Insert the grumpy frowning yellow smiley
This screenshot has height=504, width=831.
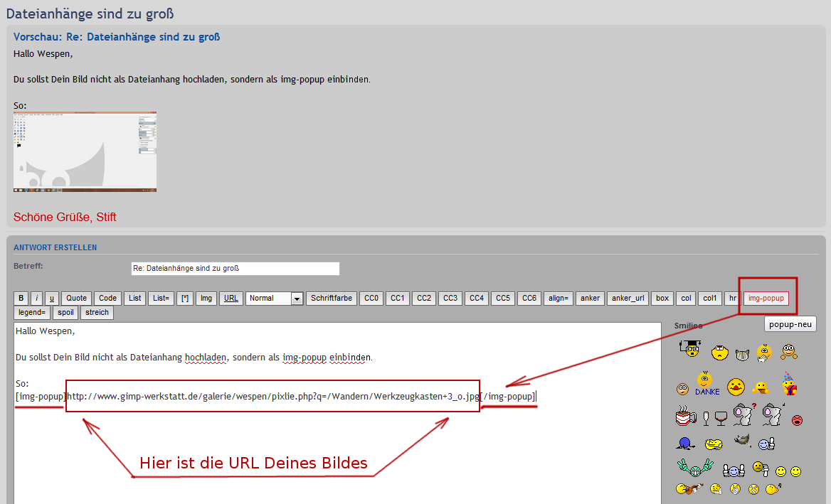point(720,353)
